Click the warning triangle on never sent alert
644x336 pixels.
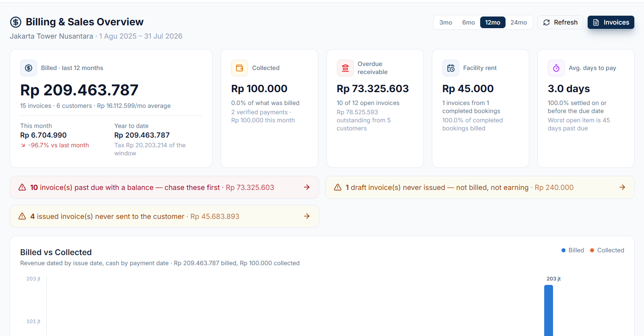pos(22,216)
